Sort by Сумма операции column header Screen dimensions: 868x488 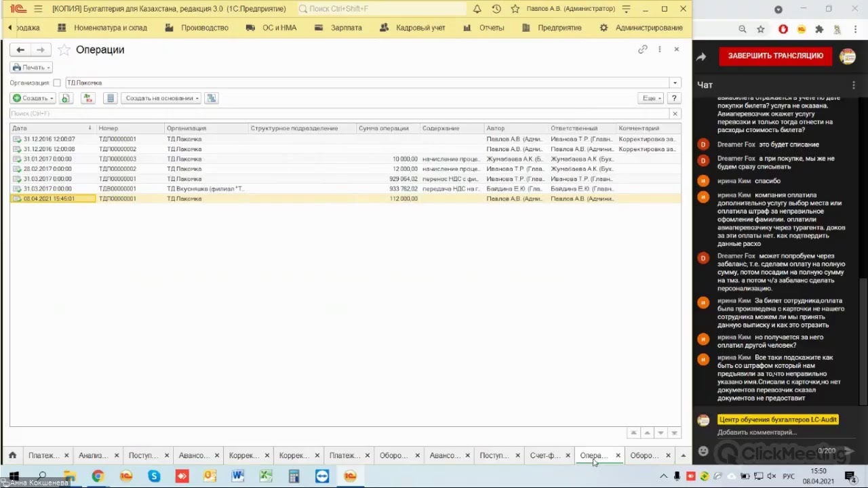(388, 128)
